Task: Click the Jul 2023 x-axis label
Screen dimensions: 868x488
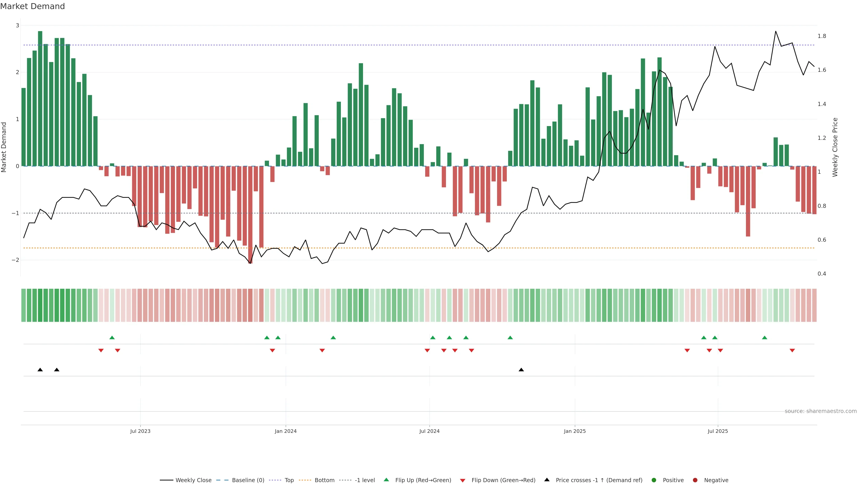Action: (140, 431)
